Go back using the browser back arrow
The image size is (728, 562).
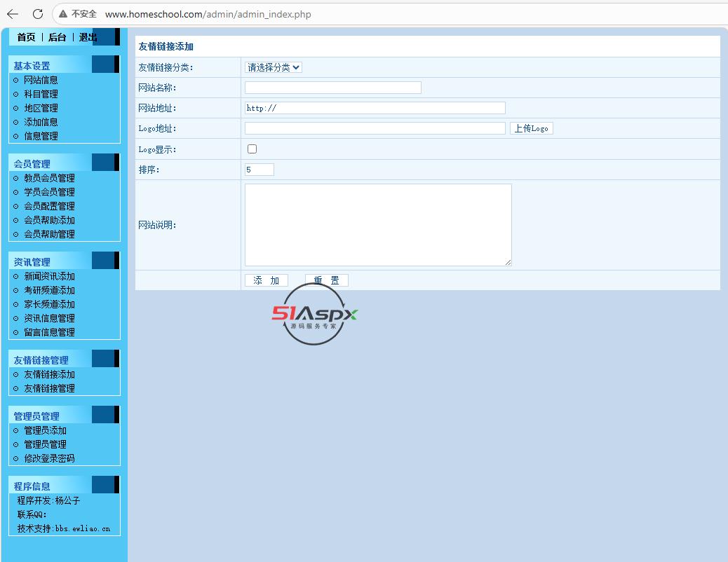coord(13,14)
